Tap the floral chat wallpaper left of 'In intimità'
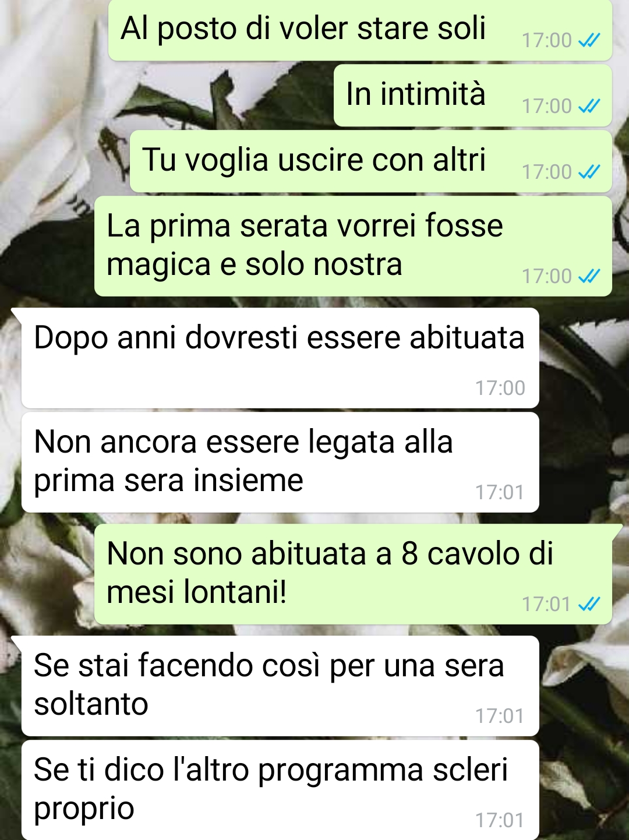 coord(166,96)
